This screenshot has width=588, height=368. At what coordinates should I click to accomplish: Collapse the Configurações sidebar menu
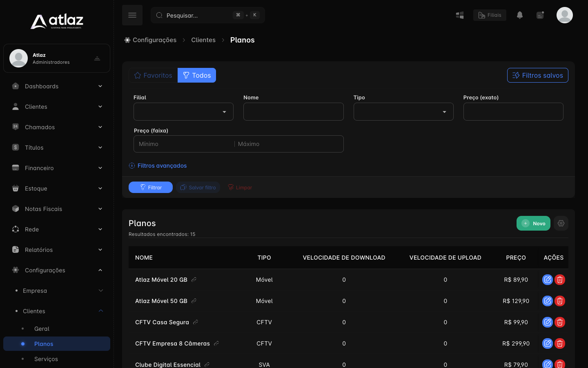57,270
